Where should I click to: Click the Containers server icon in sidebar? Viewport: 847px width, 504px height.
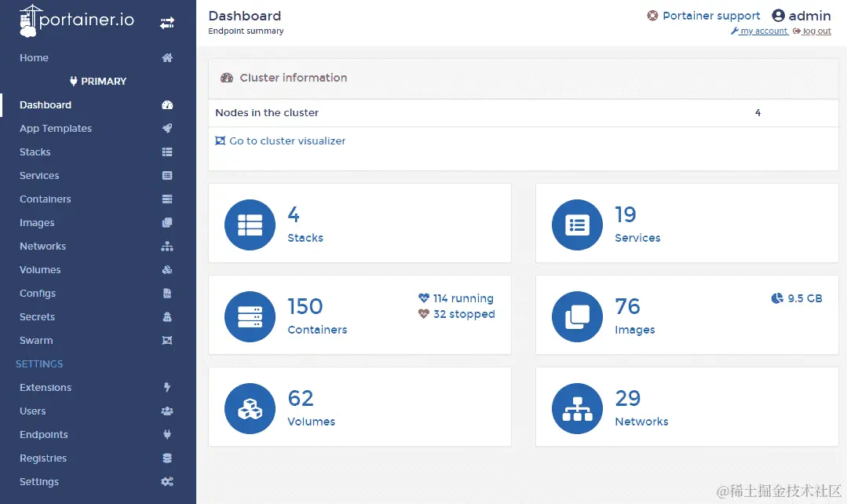tap(167, 199)
